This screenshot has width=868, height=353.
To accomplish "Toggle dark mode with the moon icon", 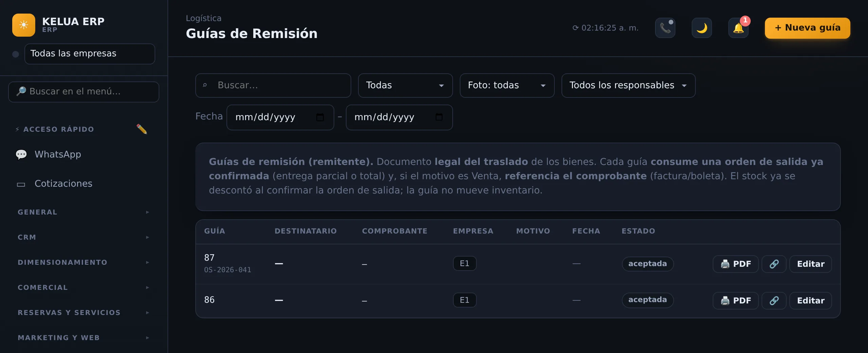I will click(x=702, y=28).
